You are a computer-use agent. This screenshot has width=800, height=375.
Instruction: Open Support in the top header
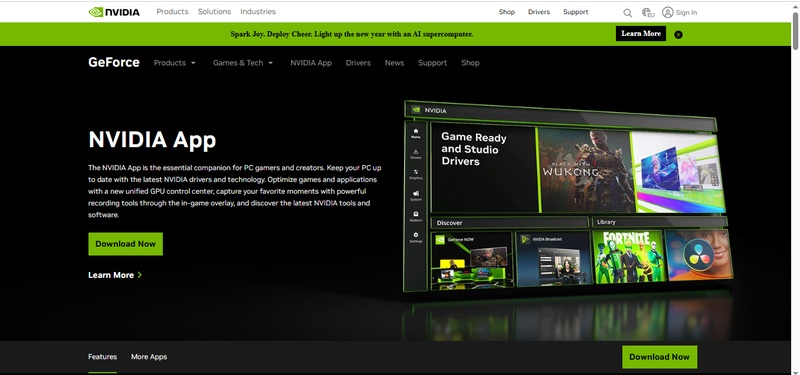click(576, 12)
